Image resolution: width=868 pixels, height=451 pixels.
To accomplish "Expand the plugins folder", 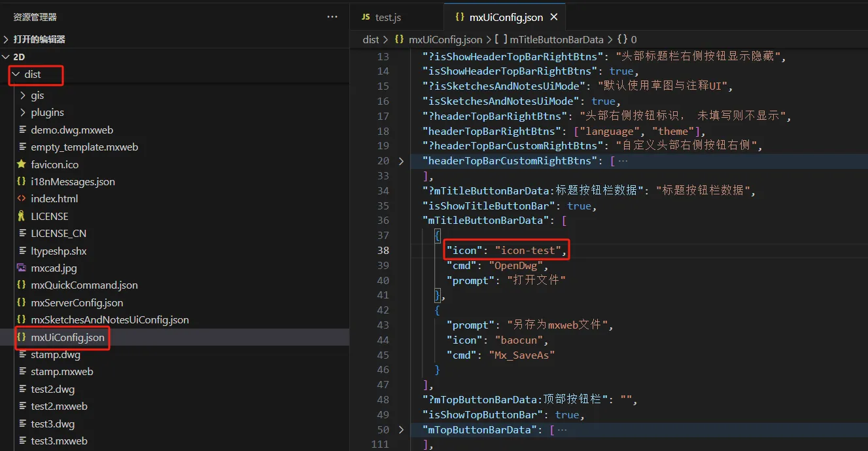I will click(x=23, y=113).
